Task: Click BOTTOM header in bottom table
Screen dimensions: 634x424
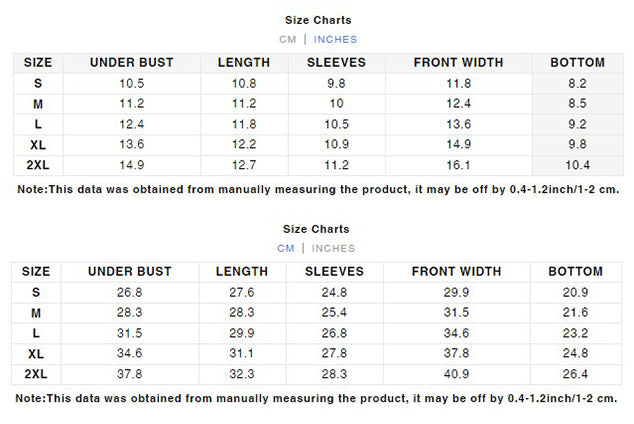Action: pos(576,272)
